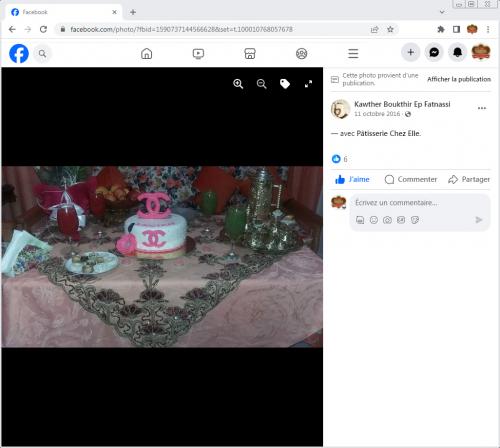Open the notifications bell

tap(458, 52)
